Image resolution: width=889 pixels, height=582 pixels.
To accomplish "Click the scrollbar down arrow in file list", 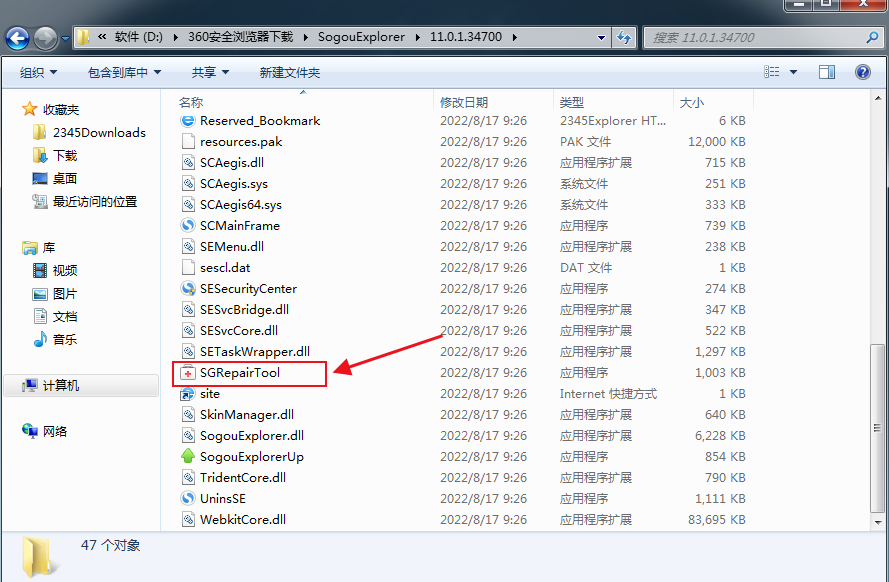I will (x=878, y=522).
